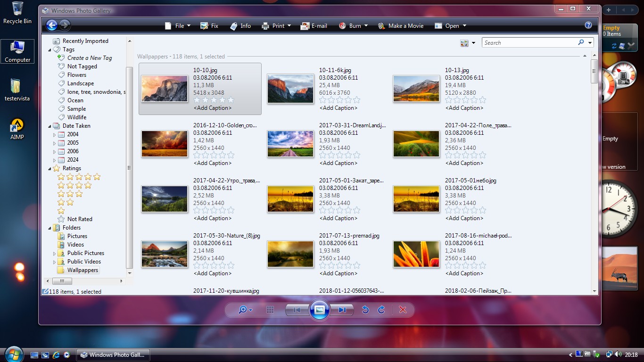Screen dimensions: 644x362
Task: Click the help question mark icon
Action: [588, 25]
